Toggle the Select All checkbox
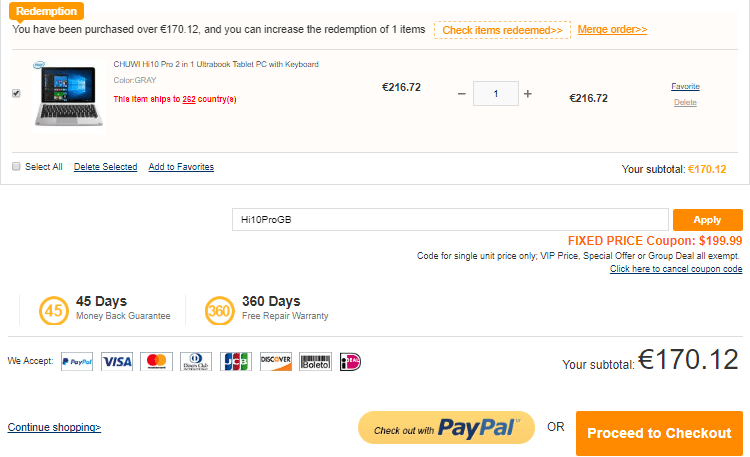This screenshot has width=750, height=457. tap(16, 167)
